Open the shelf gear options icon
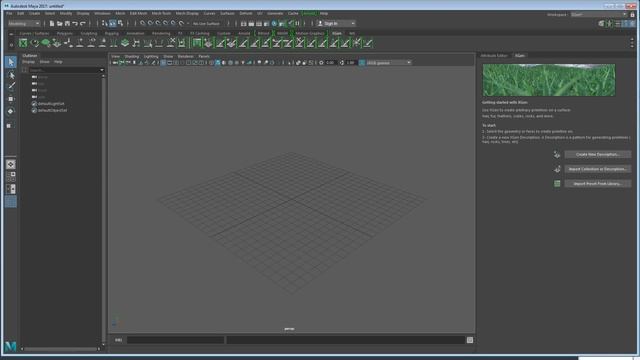The width and height of the screenshot is (640, 360). pyautogui.click(x=11, y=44)
